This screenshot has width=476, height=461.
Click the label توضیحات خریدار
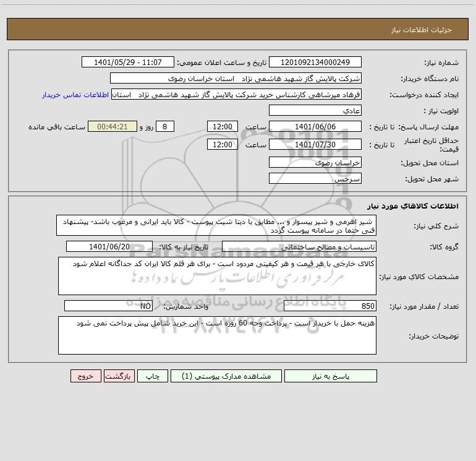[434, 336]
